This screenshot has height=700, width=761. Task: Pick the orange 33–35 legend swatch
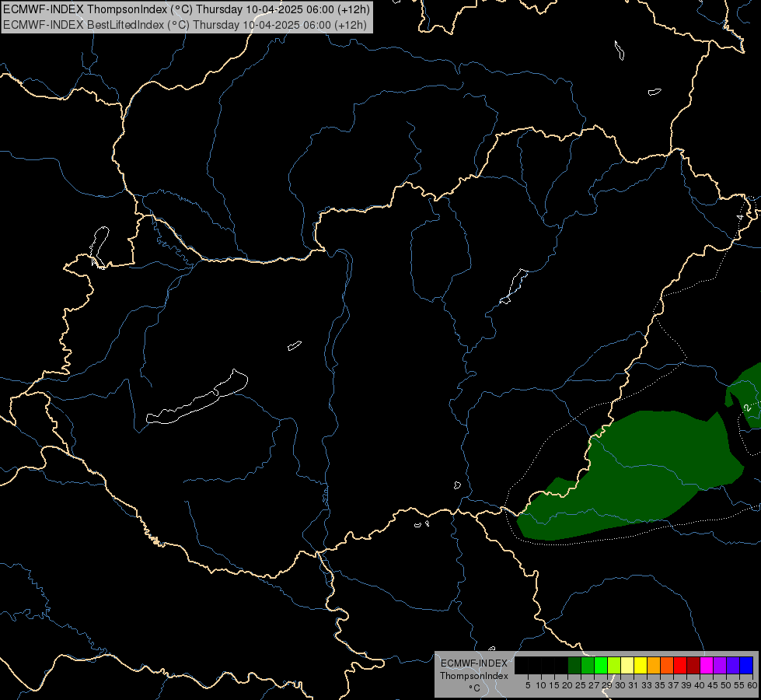pyautogui.click(x=654, y=666)
